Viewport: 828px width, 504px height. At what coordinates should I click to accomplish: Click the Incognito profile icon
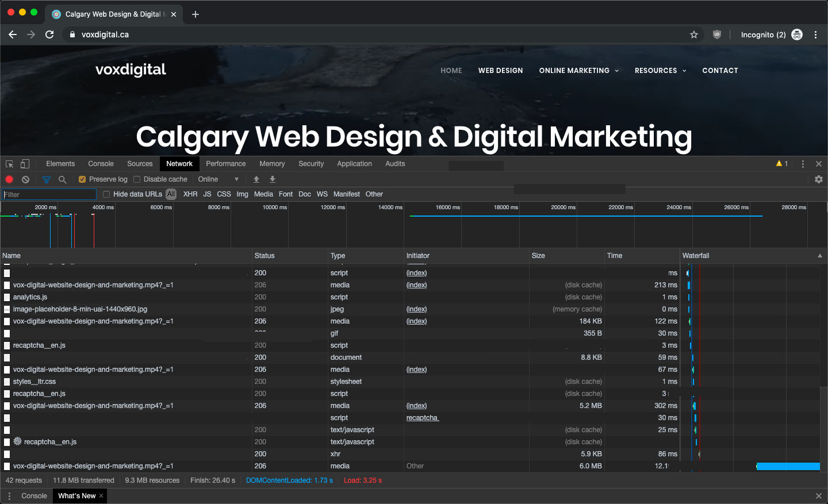[797, 34]
